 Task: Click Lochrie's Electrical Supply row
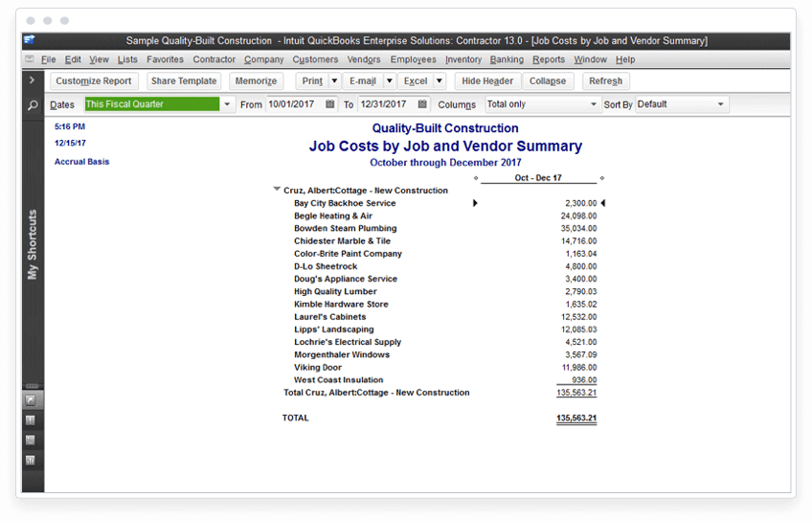click(445, 342)
